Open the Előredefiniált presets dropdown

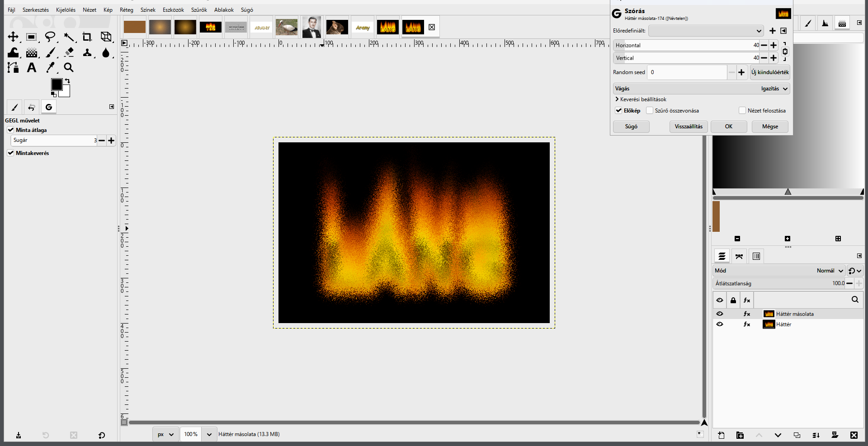point(706,31)
